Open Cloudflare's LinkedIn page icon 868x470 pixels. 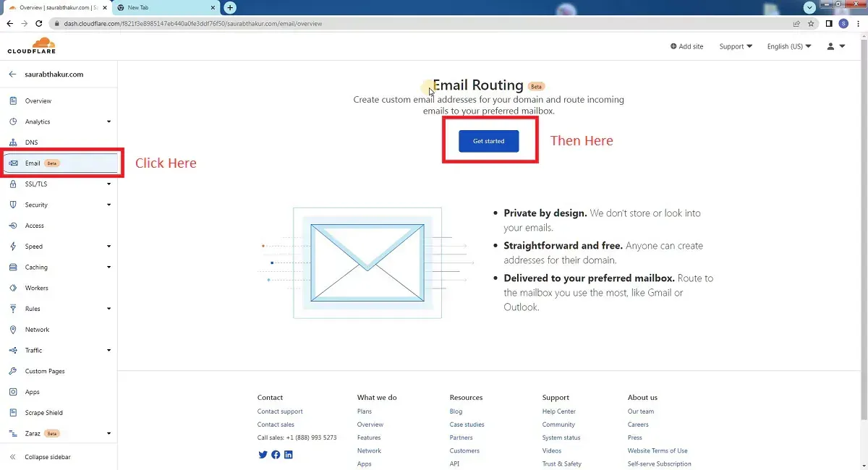coord(289,454)
